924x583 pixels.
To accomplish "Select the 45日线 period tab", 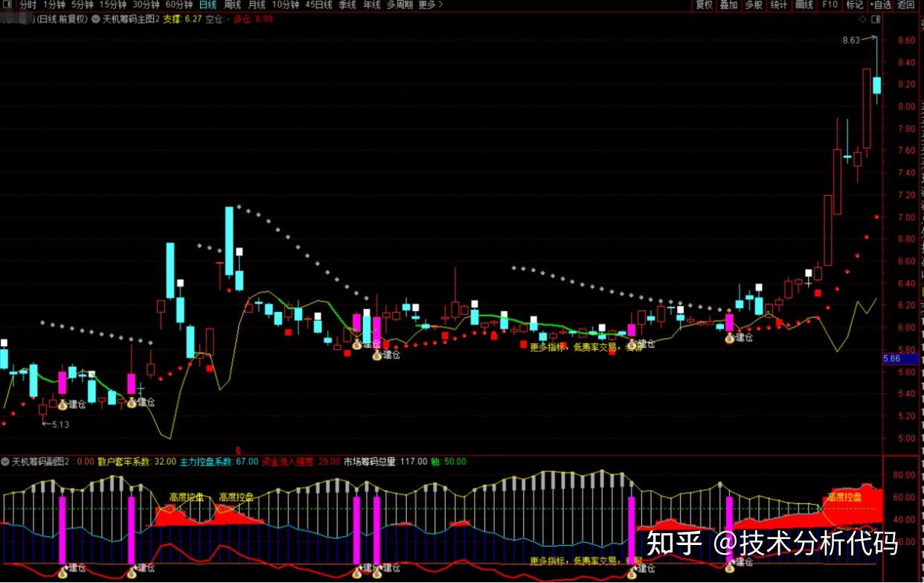I will [x=319, y=4].
